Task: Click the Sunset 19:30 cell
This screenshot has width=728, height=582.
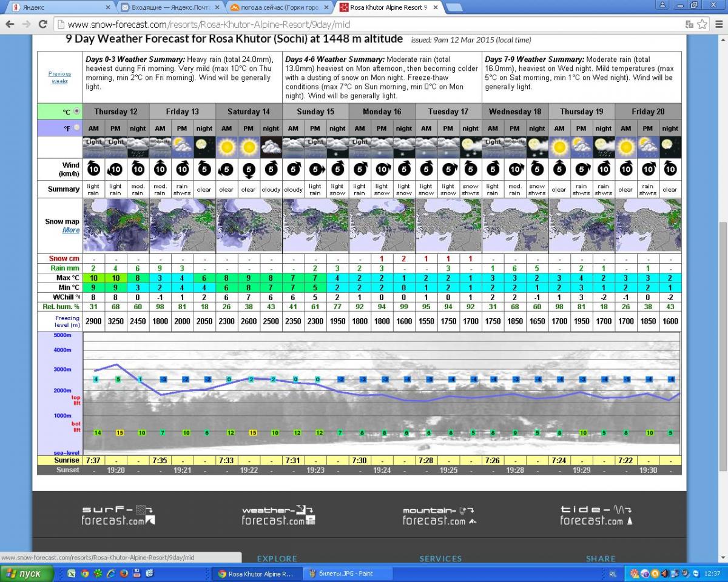Action: pyautogui.click(x=648, y=470)
